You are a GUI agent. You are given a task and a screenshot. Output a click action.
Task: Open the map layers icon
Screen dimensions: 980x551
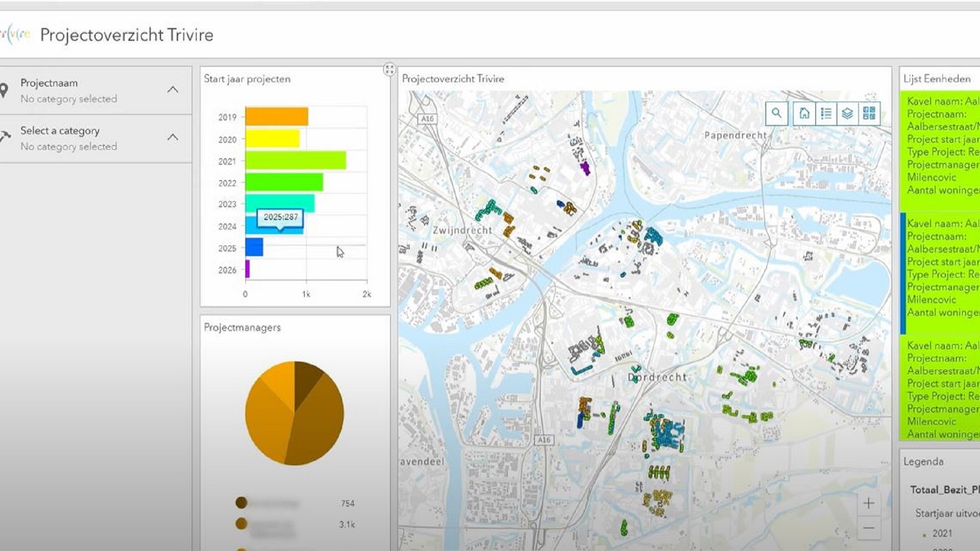(847, 113)
